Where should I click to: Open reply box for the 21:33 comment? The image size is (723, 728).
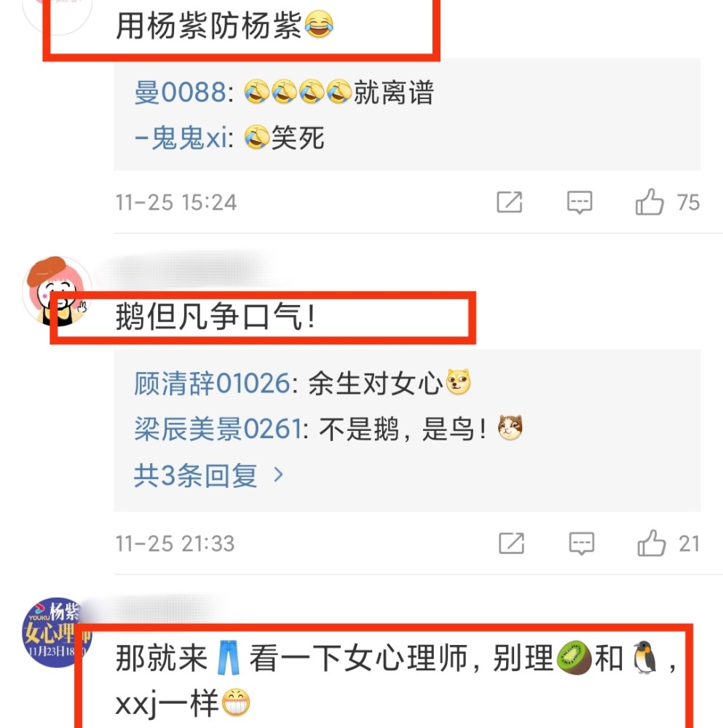(581, 543)
